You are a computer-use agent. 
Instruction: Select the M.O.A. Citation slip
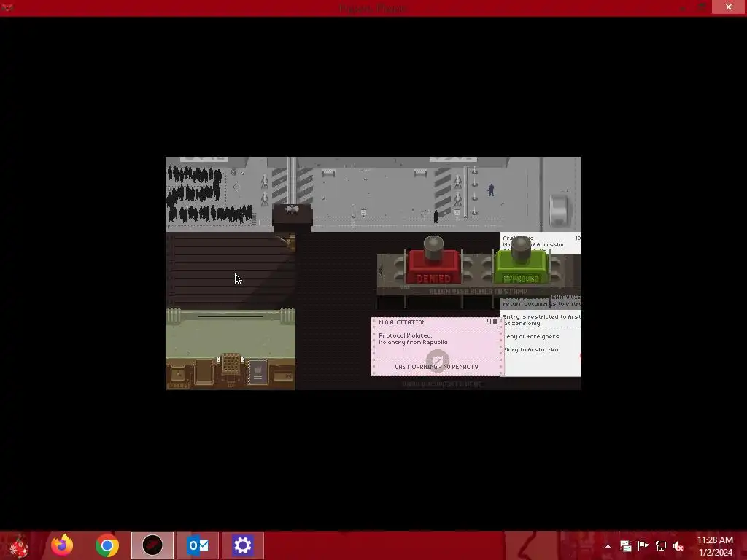(437, 346)
